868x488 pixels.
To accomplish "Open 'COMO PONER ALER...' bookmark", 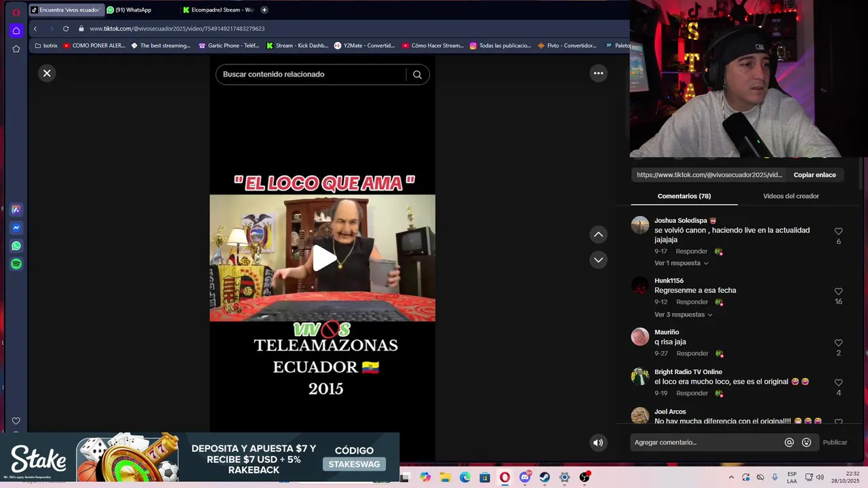I will 94,45.
